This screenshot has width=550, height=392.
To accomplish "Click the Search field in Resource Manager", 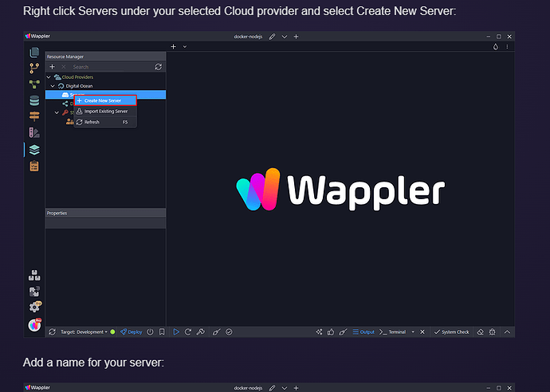I will click(x=111, y=67).
